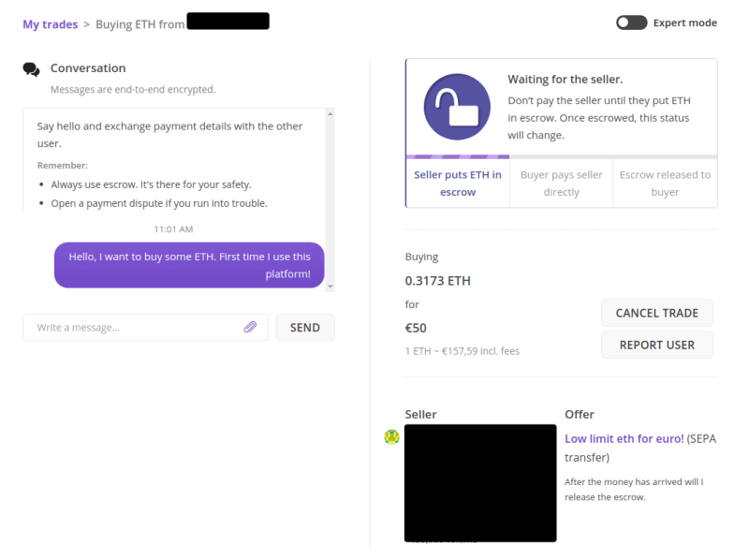Click the striped purple escrow progress bar
The image size is (749, 560).
tap(457, 157)
